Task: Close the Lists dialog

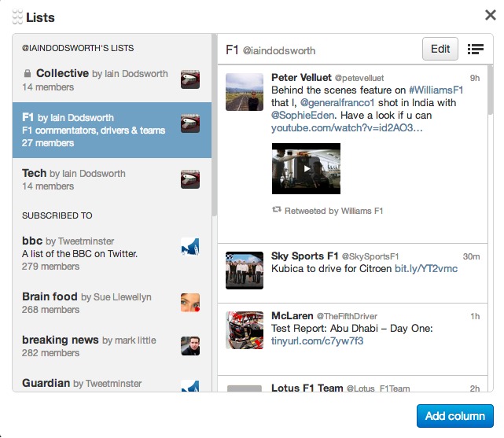Action: click(x=490, y=15)
